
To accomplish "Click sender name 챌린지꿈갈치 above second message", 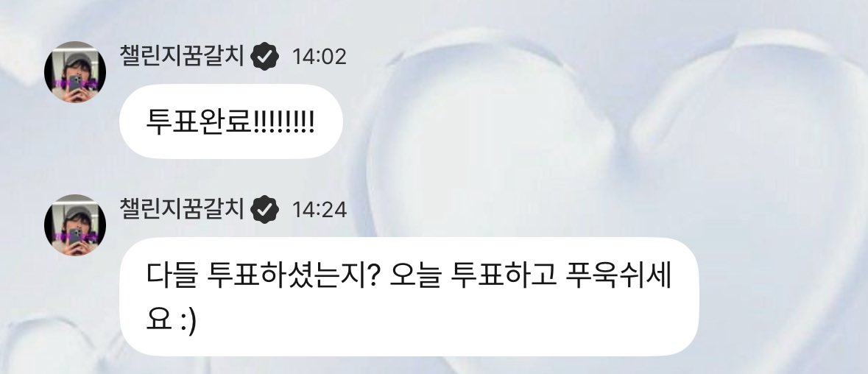I will tap(182, 209).
